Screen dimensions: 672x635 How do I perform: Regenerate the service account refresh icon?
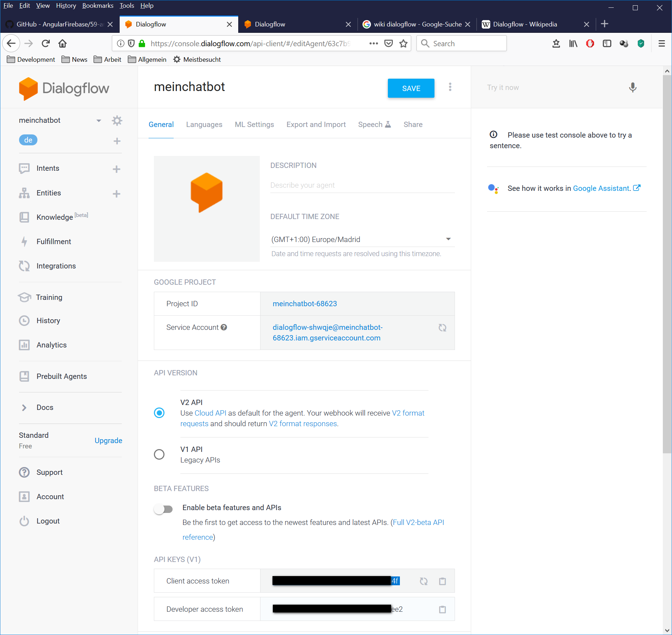(x=442, y=328)
